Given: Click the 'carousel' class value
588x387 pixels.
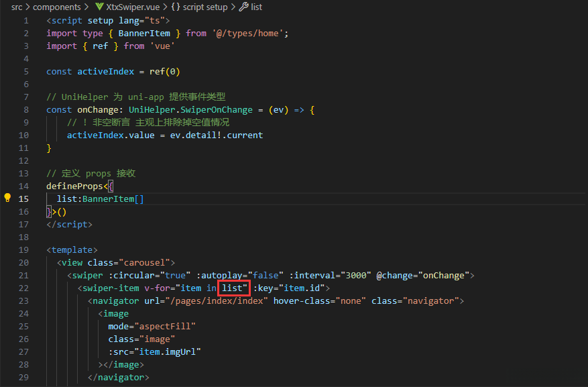Looking at the screenshot, I should point(144,263).
